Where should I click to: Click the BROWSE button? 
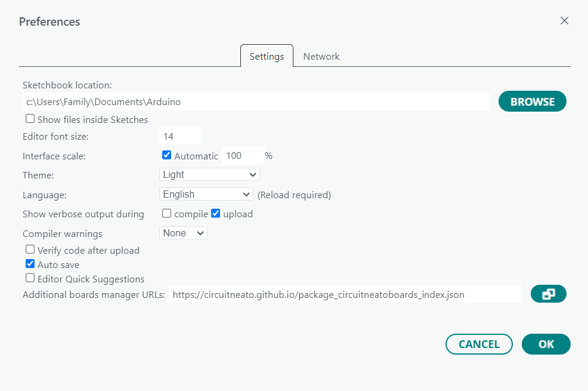532,101
